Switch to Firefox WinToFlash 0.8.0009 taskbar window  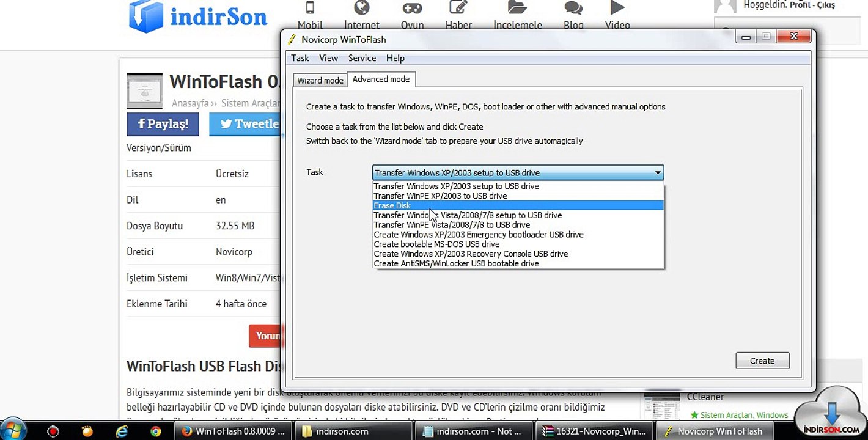point(234,431)
